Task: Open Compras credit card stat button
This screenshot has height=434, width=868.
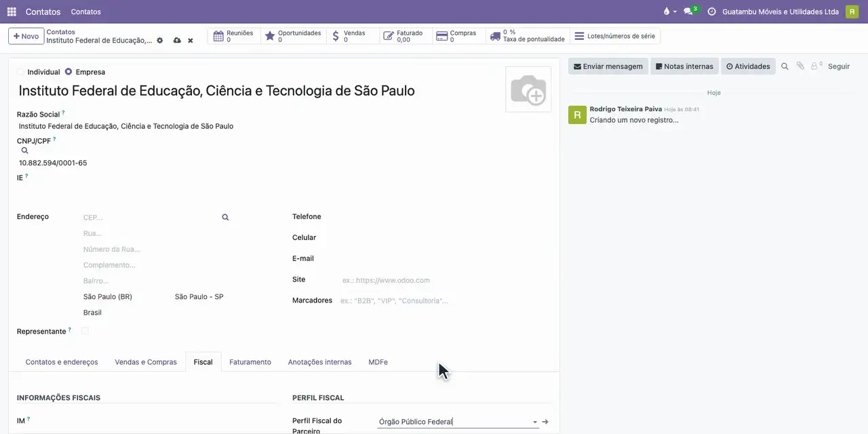Action: click(x=458, y=36)
